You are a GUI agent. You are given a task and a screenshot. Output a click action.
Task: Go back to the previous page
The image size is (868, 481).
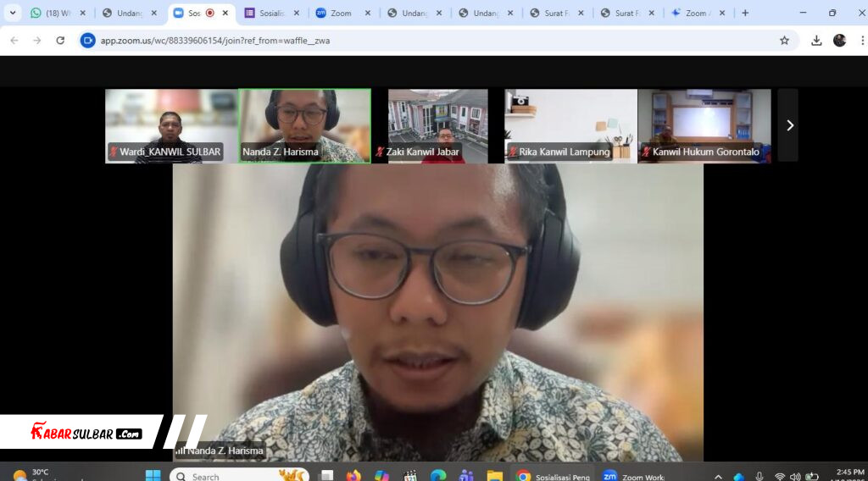click(14, 40)
